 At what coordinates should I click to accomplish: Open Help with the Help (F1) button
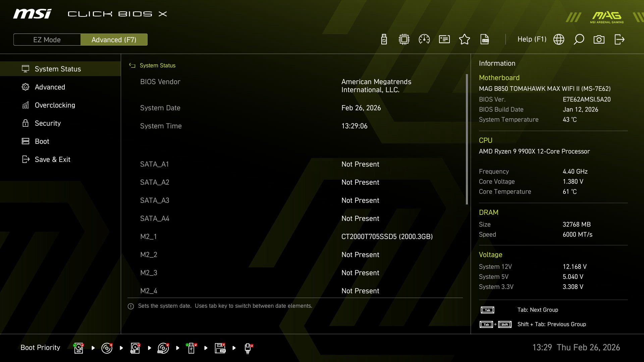(x=532, y=39)
